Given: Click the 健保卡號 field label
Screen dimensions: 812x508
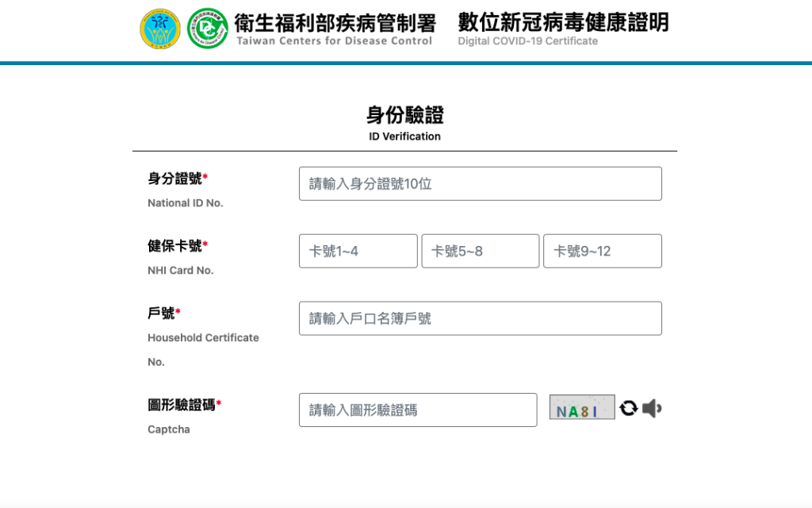Looking at the screenshot, I should coord(177,246).
